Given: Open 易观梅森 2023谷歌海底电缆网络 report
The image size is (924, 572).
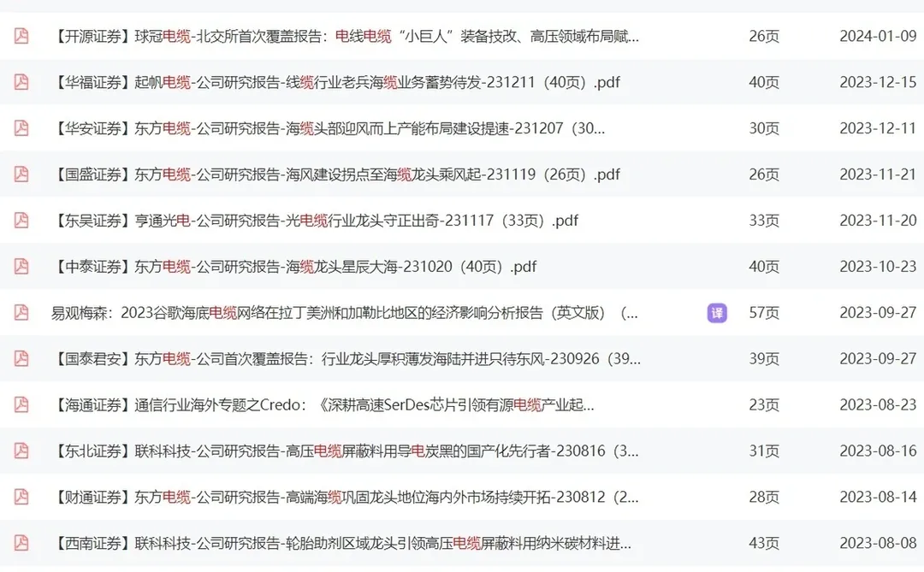Looking at the screenshot, I should (x=344, y=313).
